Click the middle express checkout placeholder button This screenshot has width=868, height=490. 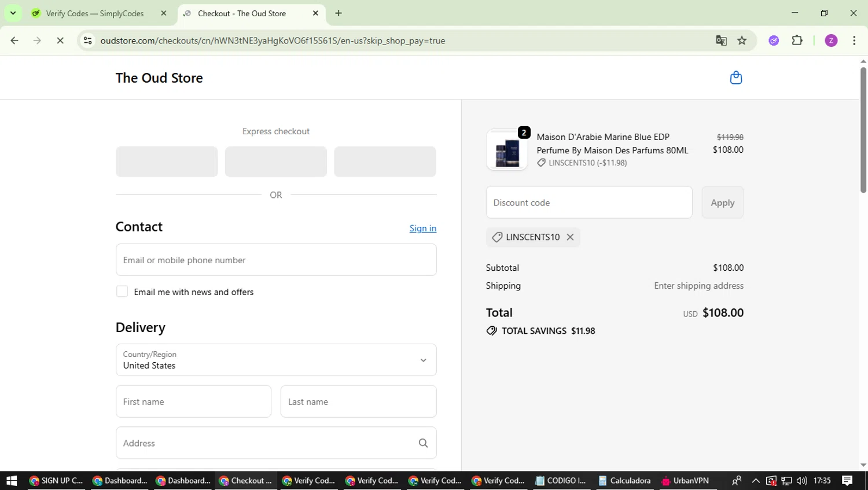(x=276, y=161)
